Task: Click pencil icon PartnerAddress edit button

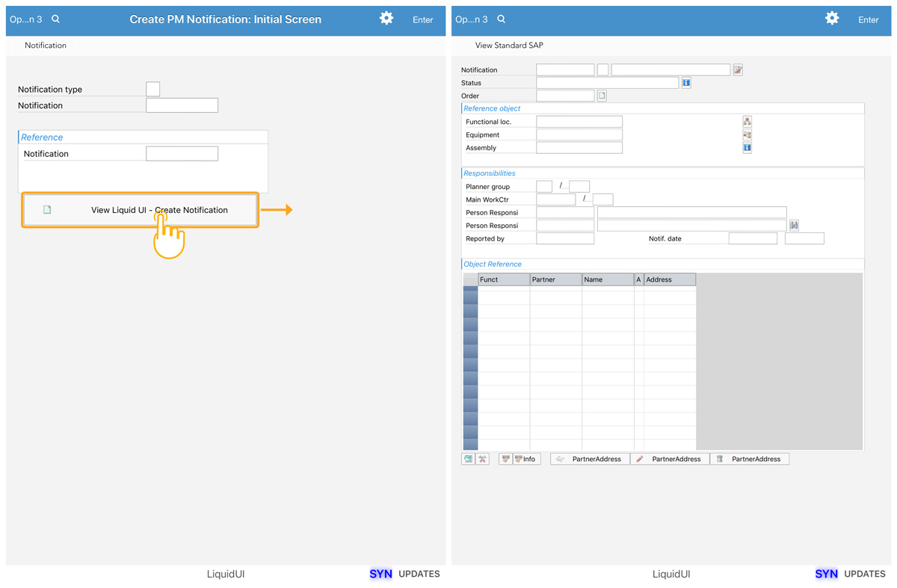Action: [x=670, y=459]
